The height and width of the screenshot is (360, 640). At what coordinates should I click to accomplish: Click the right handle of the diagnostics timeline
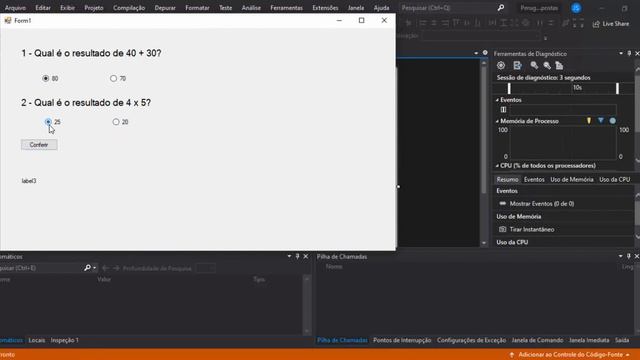point(617,89)
